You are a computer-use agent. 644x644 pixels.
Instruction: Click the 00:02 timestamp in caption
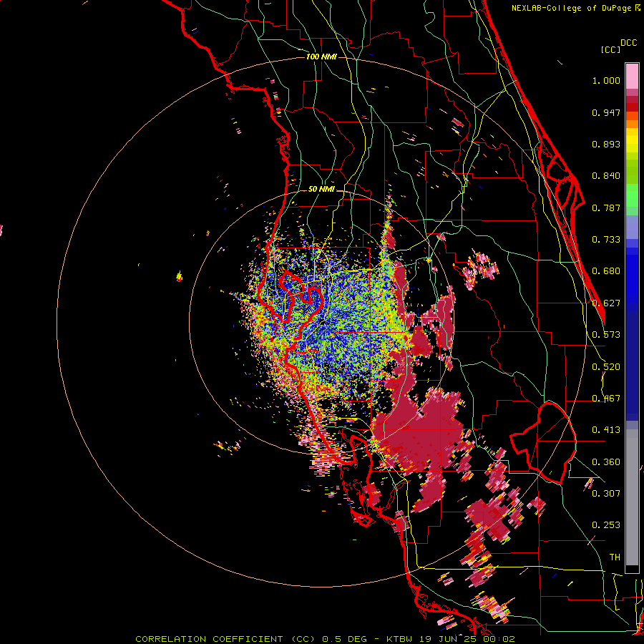tap(498, 639)
